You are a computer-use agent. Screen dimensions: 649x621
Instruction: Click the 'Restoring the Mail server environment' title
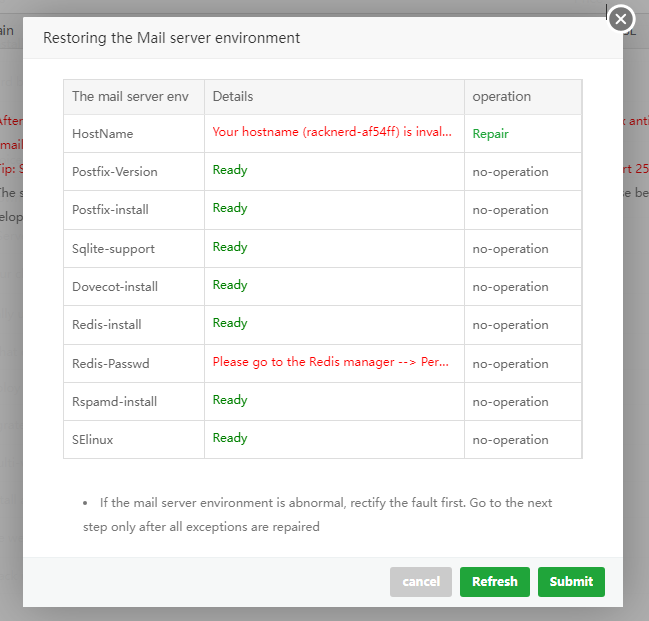[x=171, y=38]
